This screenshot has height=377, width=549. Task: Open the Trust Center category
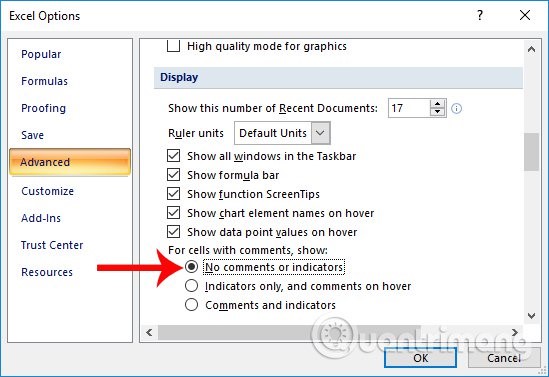point(52,245)
